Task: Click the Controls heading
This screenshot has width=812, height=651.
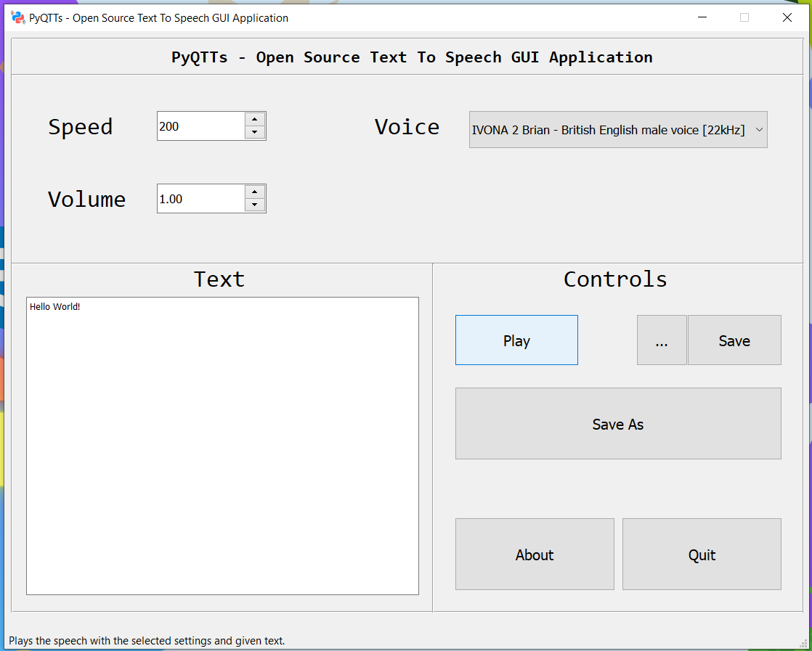Action: (x=615, y=279)
